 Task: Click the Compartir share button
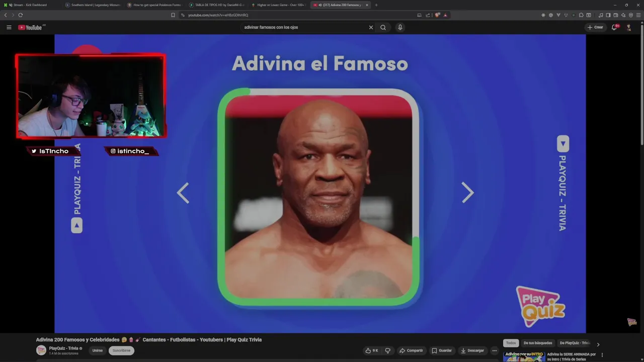(x=411, y=350)
